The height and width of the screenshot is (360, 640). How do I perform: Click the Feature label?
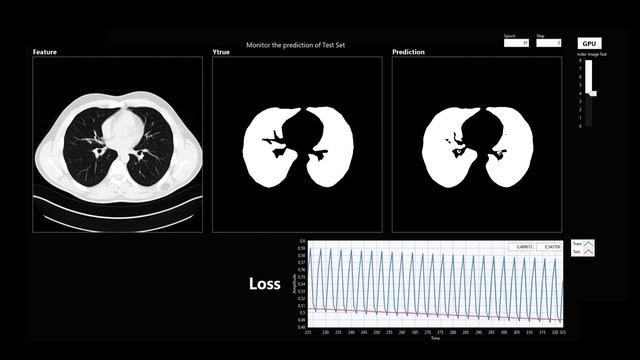[44, 52]
